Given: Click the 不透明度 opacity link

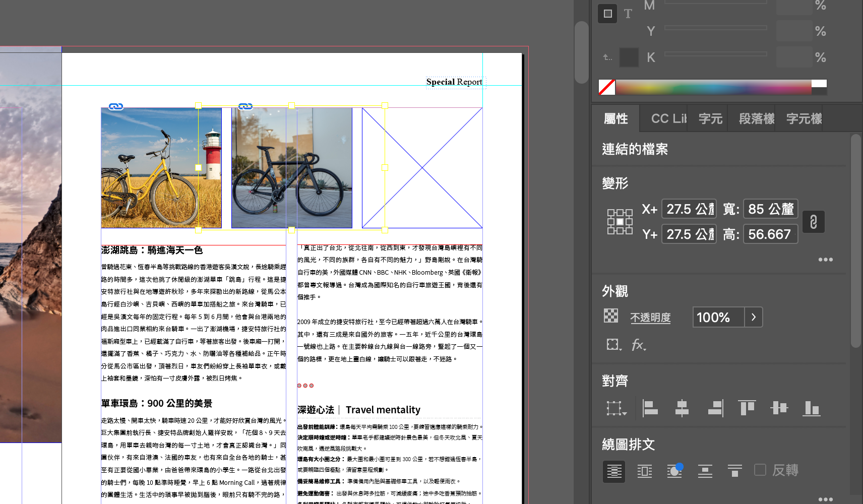Looking at the screenshot, I should (x=650, y=318).
